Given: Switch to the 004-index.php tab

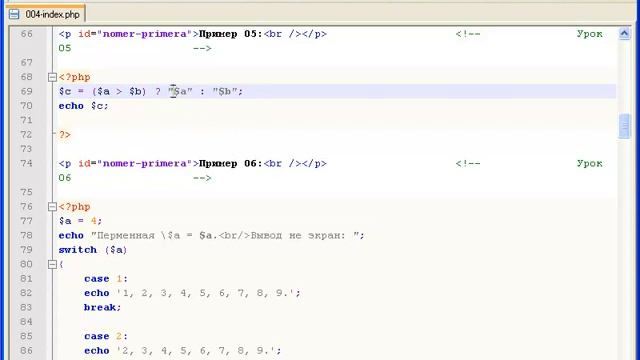Looking at the screenshot, I should (x=45, y=14).
